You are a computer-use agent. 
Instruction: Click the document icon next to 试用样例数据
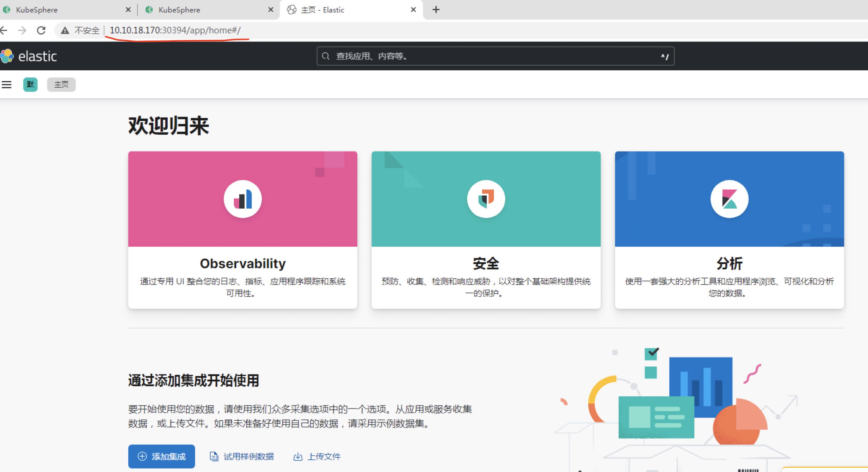(x=214, y=457)
